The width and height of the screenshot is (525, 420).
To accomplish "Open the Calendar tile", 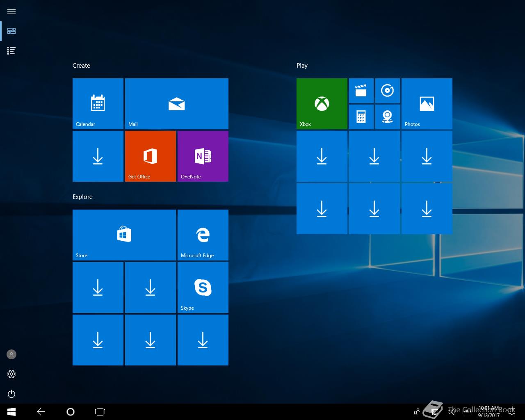I will pos(98,104).
